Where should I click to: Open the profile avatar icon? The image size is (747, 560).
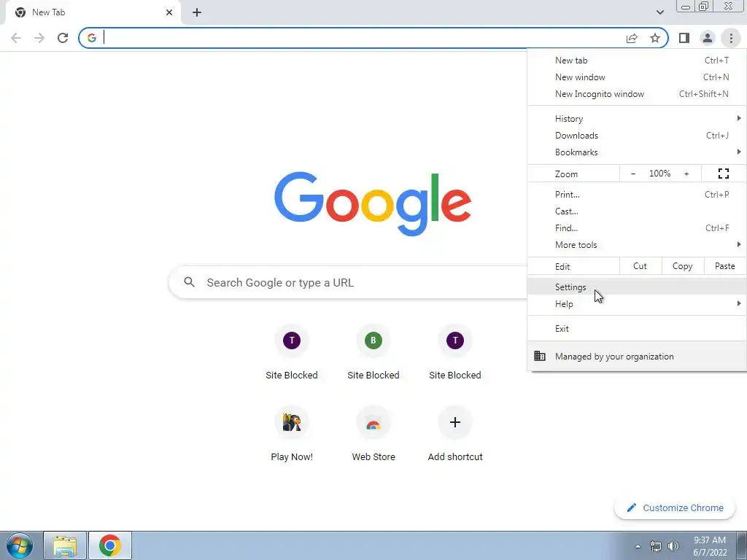pyautogui.click(x=708, y=38)
